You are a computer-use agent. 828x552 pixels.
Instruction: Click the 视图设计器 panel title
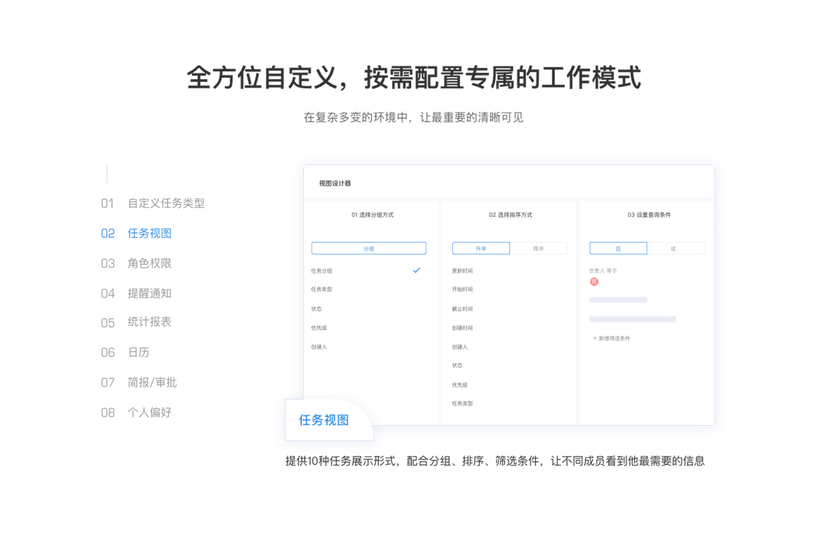[x=335, y=183]
